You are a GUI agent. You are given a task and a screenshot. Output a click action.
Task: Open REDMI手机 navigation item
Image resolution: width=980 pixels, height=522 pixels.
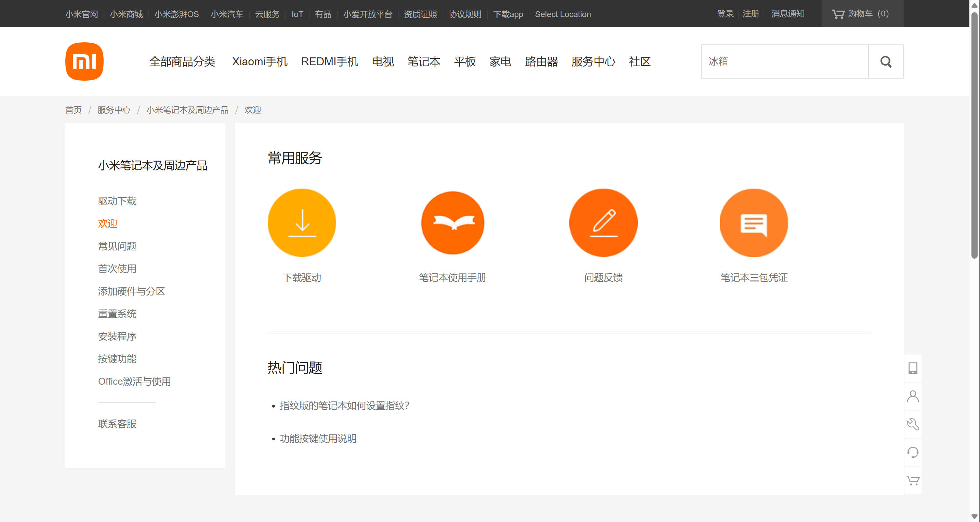[x=329, y=61]
